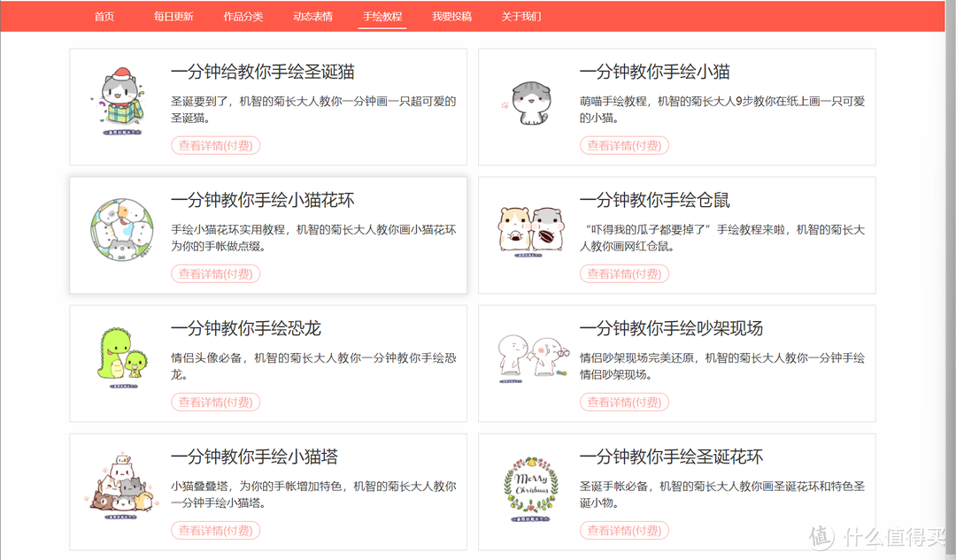This screenshot has width=956, height=560.
Task: Open the 首页 navigation tab
Action: click(104, 17)
